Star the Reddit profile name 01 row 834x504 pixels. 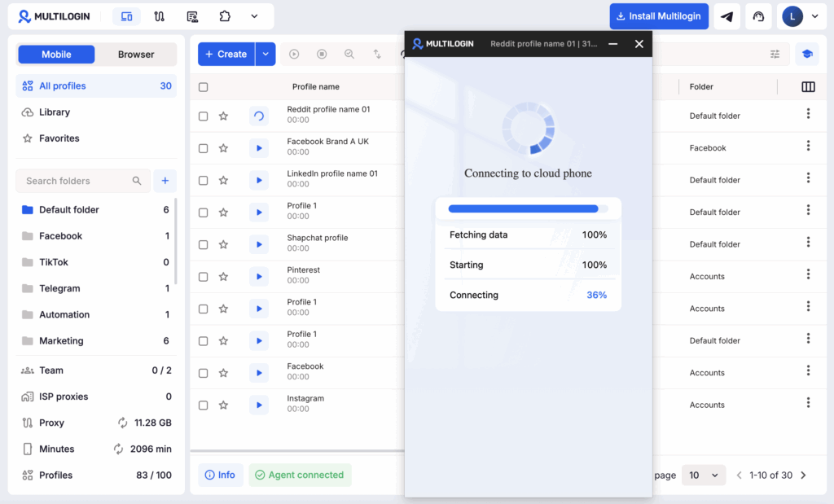[223, 116]
